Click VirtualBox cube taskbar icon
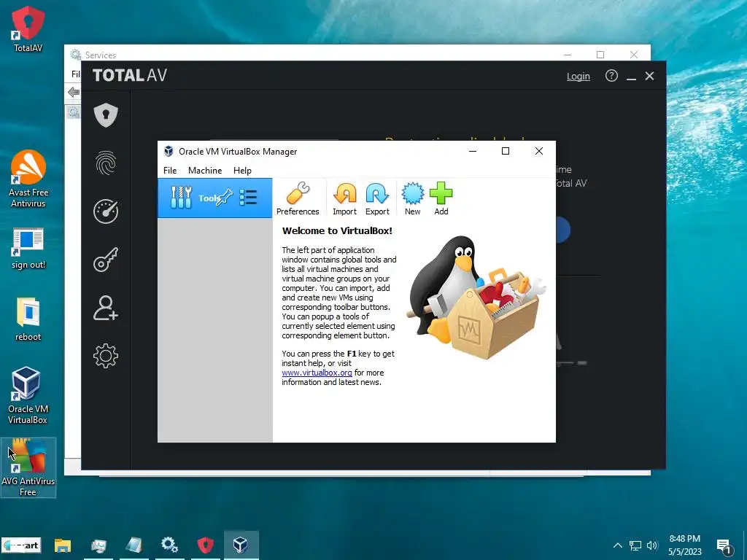The image size is (747, 560). (x=241, y=545)
